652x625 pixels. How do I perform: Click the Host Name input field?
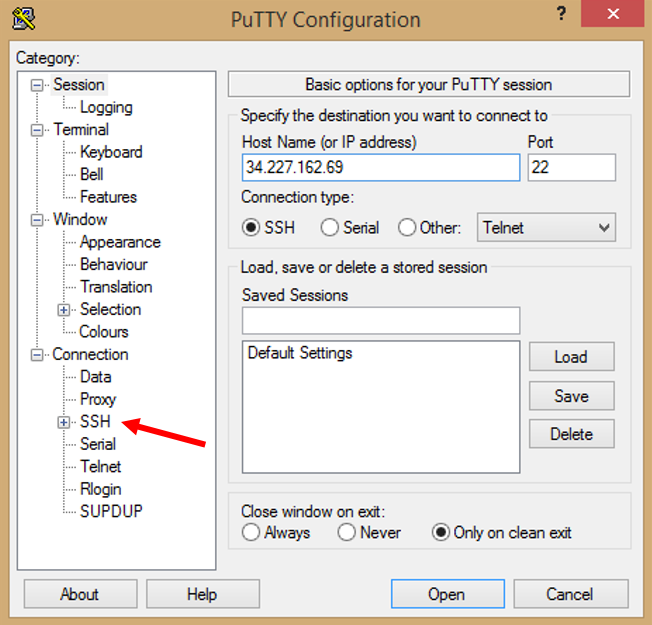[381, 167]
